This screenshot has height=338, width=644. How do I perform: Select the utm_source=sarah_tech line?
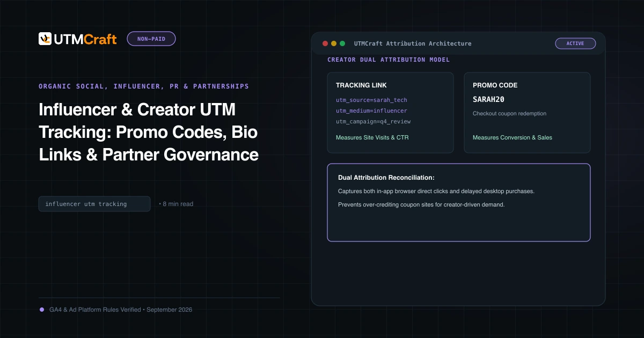point(371,100)
